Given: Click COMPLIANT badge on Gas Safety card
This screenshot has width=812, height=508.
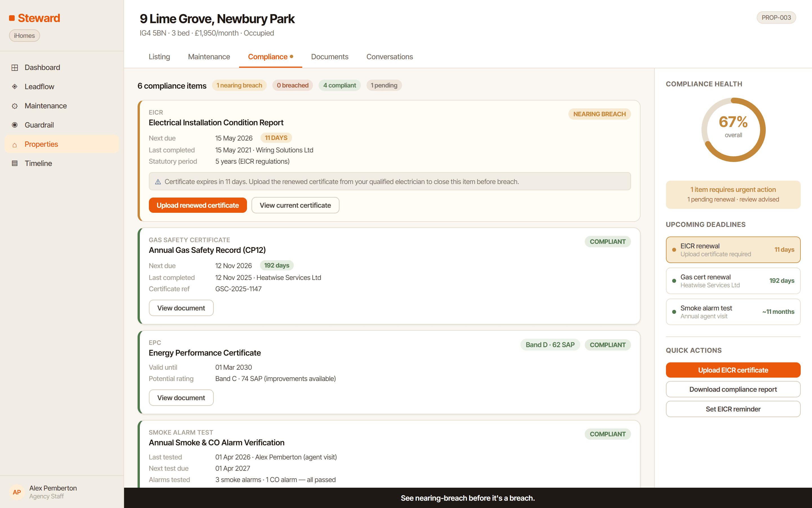Looking at the screenshot, I should [608, 242].
